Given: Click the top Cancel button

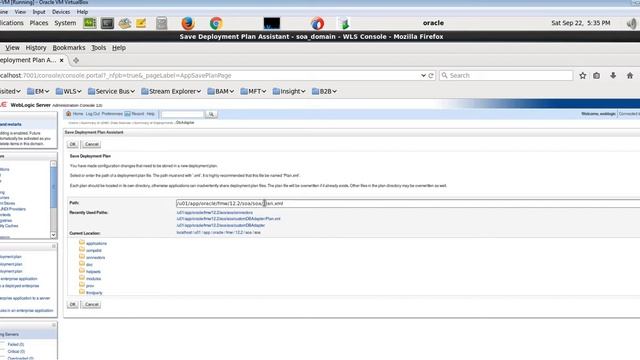Looking at the screenshot, I should (x=91, y=144).
